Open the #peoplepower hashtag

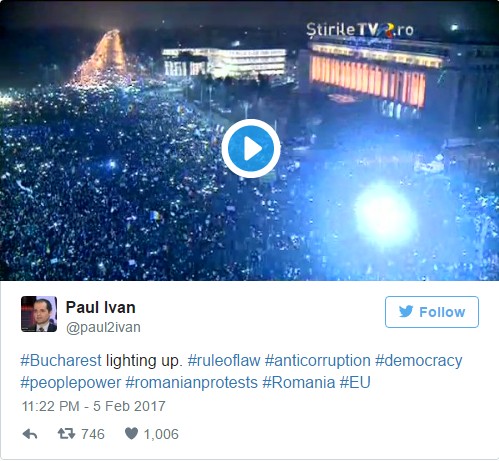click(x=71, y=383)
